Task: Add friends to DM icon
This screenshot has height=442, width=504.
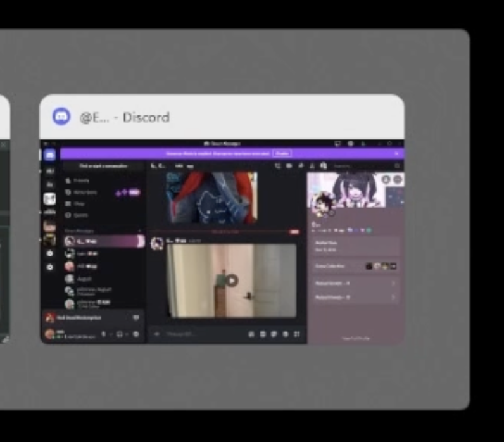Action: (312, 166)
